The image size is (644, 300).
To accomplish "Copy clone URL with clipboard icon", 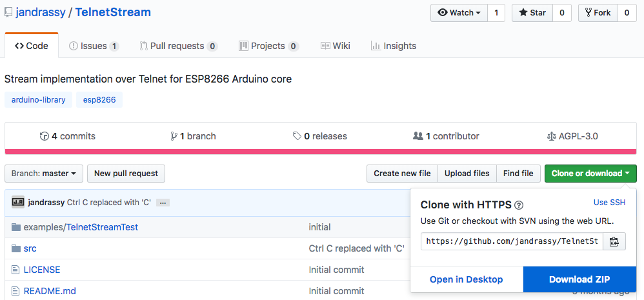I will click(x=614, y=242).
